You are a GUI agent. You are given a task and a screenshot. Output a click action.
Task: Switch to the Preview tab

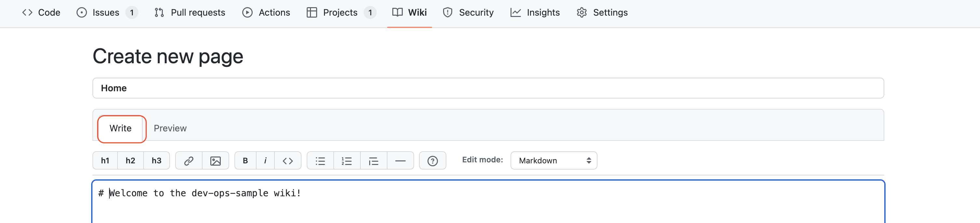170,128
